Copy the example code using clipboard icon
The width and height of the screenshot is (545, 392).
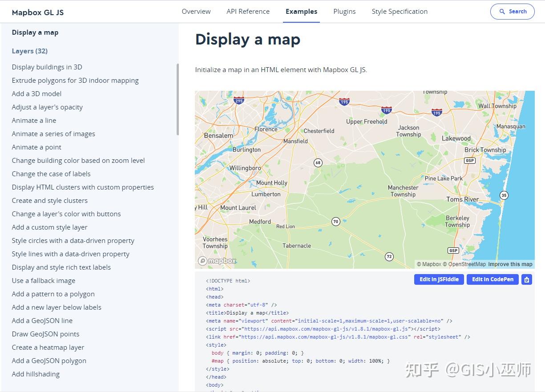[526, 279]
